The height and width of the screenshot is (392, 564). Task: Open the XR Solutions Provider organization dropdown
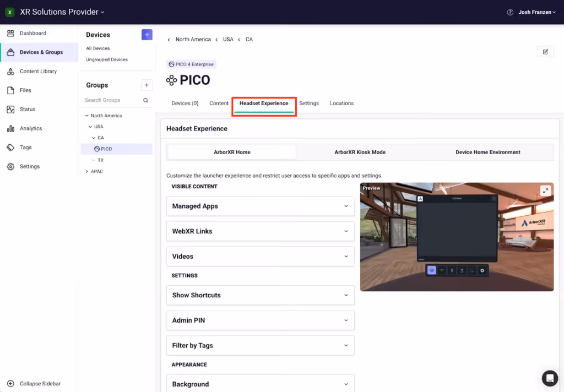click(62, 12)
